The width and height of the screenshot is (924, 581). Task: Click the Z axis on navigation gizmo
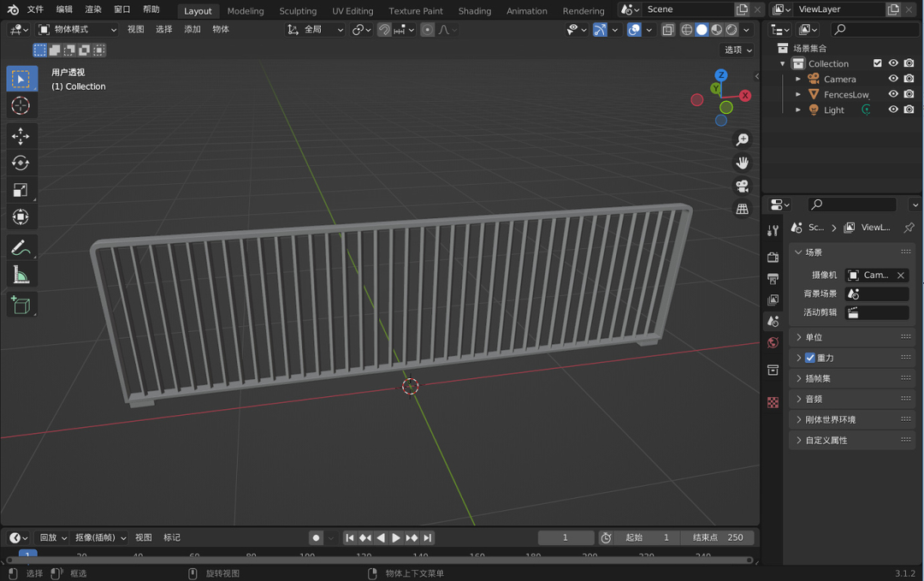click(720, 74)
